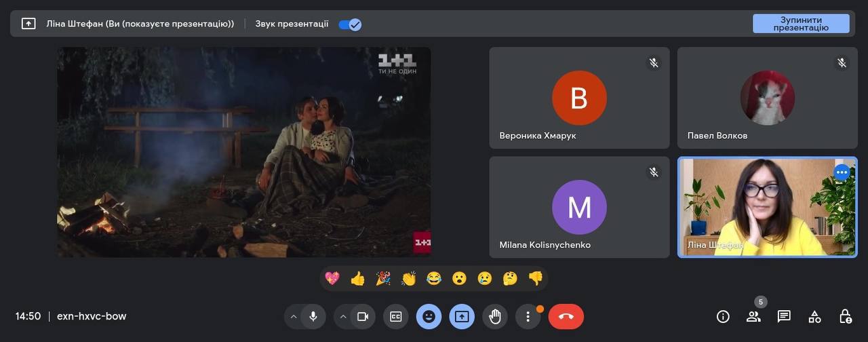Open tile options on Ліна Штефан video

[842, 172]
